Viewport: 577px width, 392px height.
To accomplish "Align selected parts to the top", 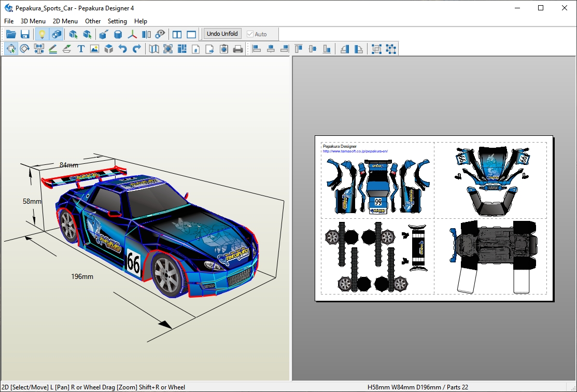I will coord(299,49).
